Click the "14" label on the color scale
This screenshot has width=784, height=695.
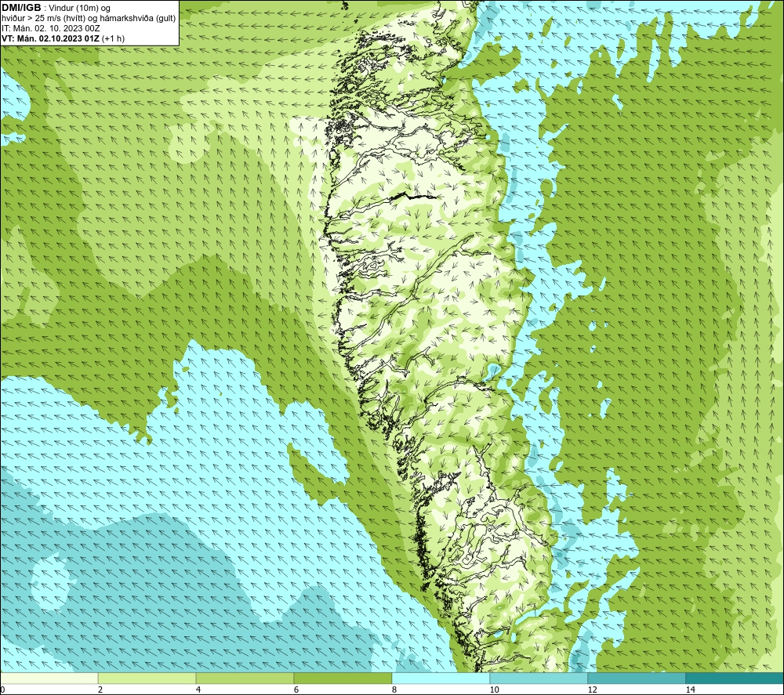pos(691,690)
